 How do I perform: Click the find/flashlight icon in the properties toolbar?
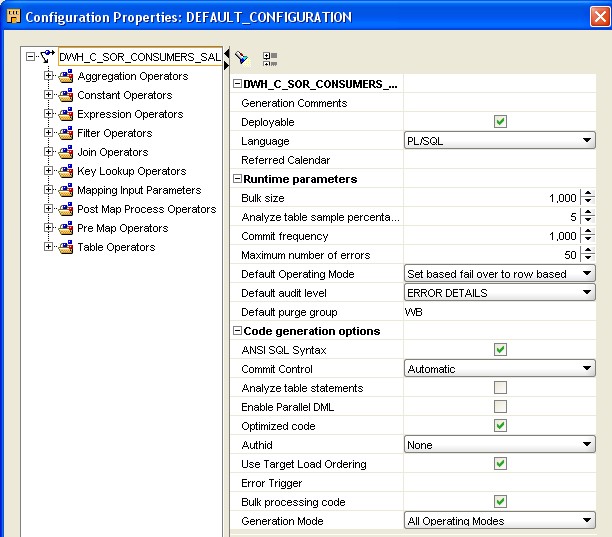(241, 58)
